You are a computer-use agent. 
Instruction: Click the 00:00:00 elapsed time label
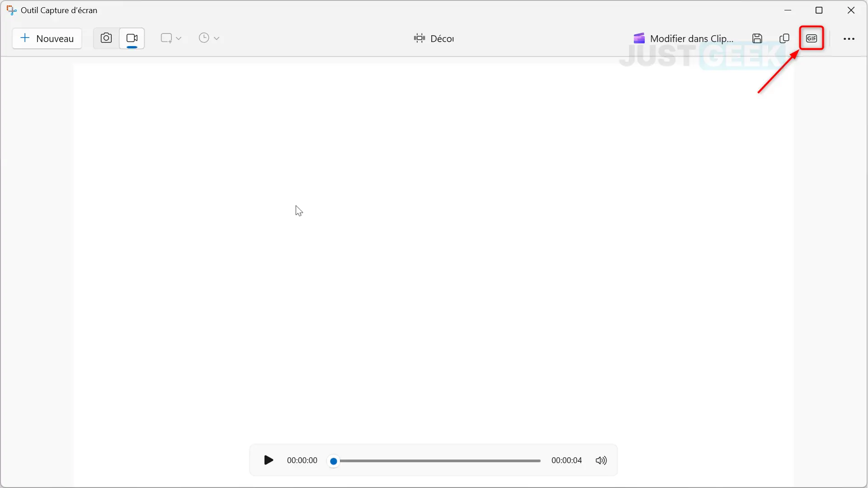pos(302,460)
